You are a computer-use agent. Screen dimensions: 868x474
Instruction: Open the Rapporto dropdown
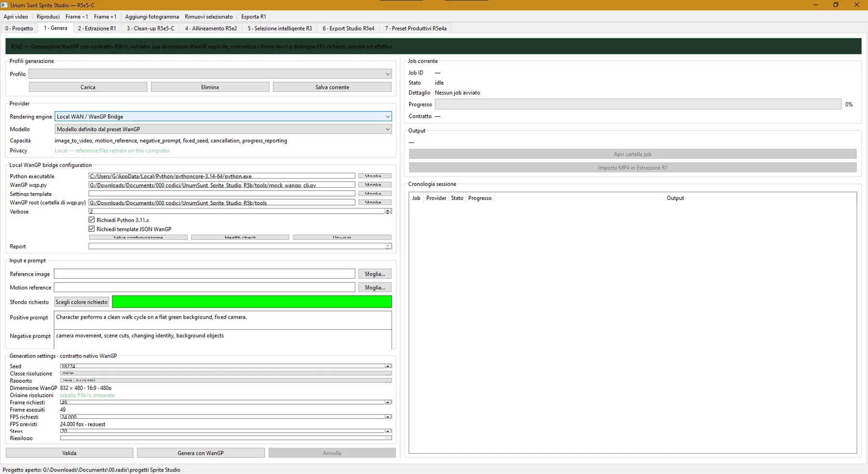click(226, 380)
